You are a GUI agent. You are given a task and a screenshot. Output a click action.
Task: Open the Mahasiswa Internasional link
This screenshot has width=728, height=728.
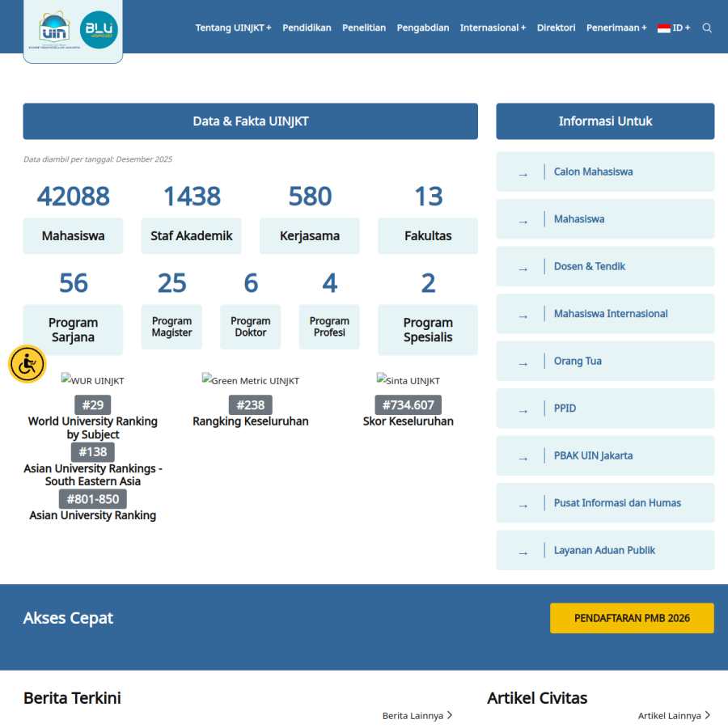[x=611, y=314]
